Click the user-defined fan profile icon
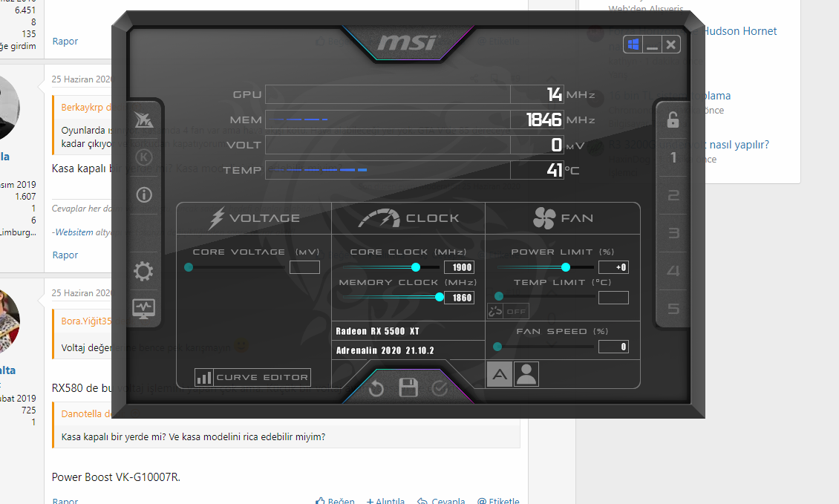Image resolution: width=839 pixels, height=504 pixels. [526, 374]
